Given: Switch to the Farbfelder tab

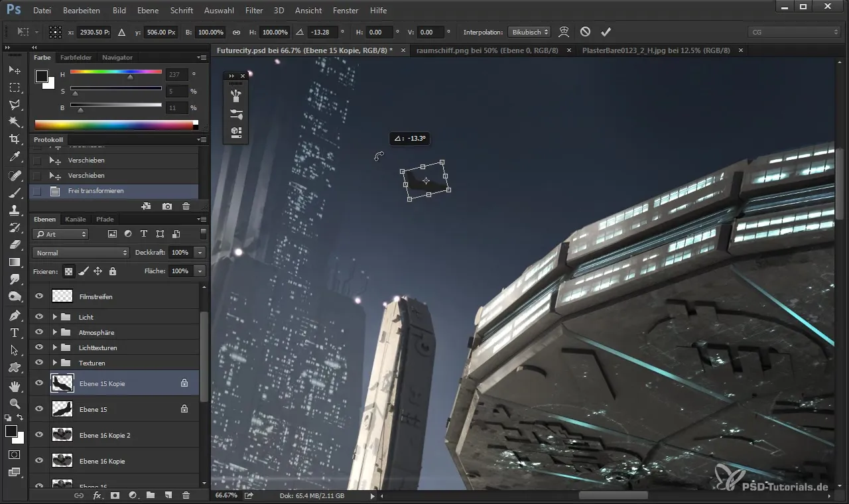Looking at the screenshot, I should 76,58.
